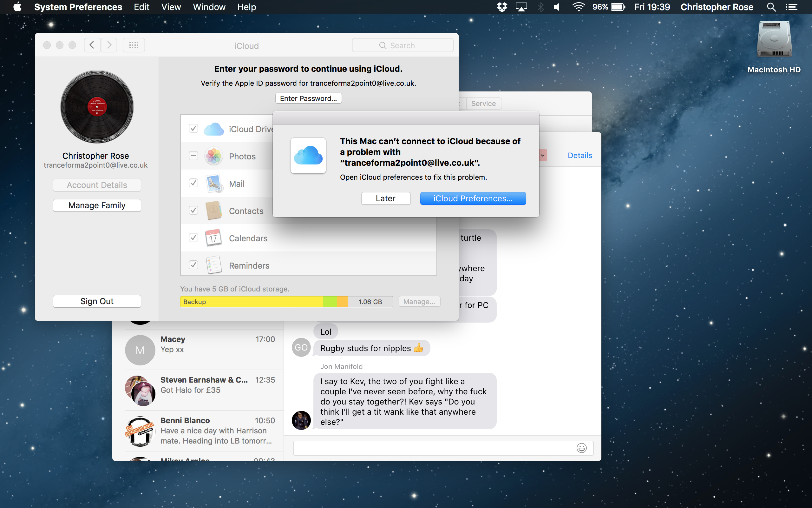Open Notification Center list icon

791,7
